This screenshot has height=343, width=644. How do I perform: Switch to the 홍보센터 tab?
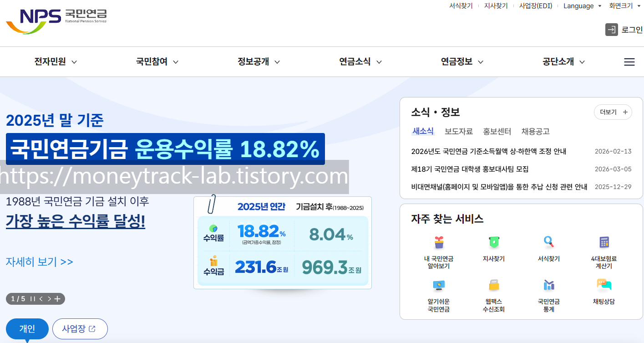pos(497,132)
